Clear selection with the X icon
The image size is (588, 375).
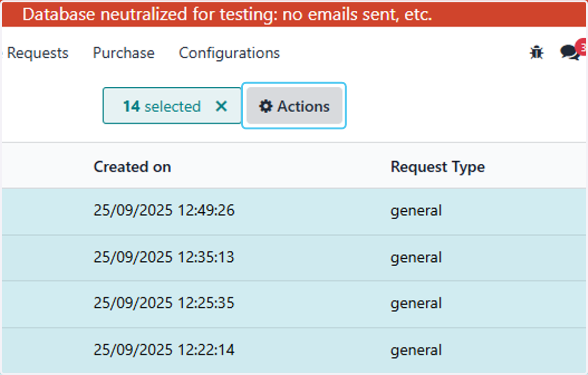[x=221, y=106]
